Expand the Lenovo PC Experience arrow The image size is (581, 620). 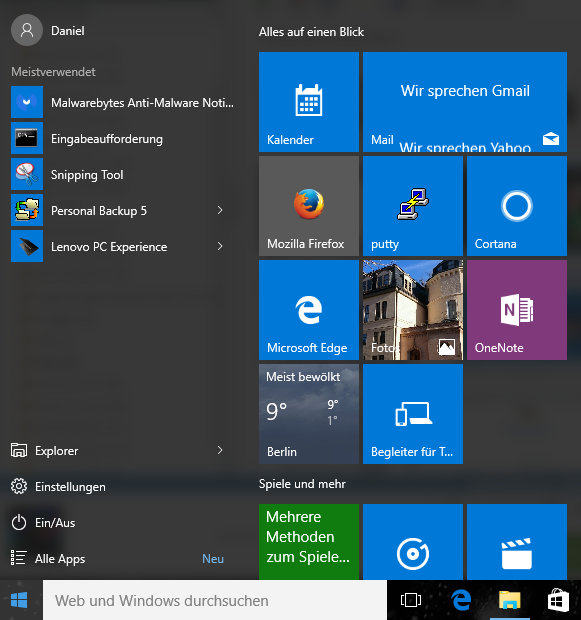(x=220, y=246)
